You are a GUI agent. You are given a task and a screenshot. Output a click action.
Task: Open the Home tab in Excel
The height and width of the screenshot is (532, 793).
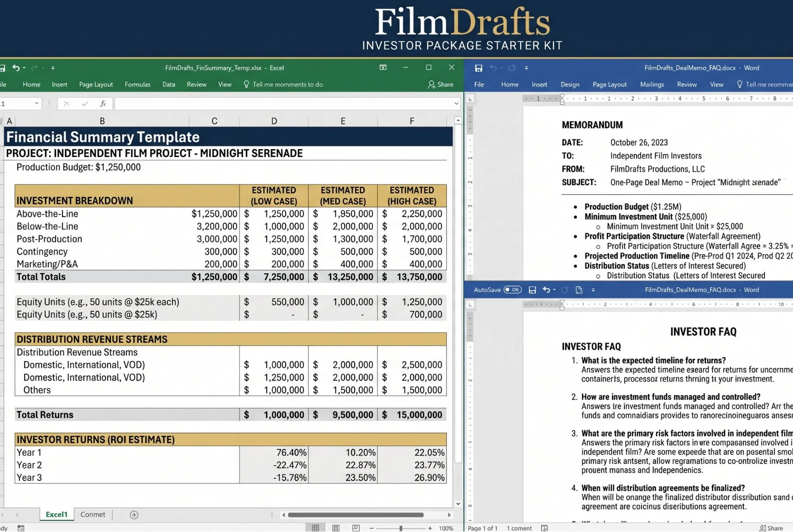click(32, 85)
